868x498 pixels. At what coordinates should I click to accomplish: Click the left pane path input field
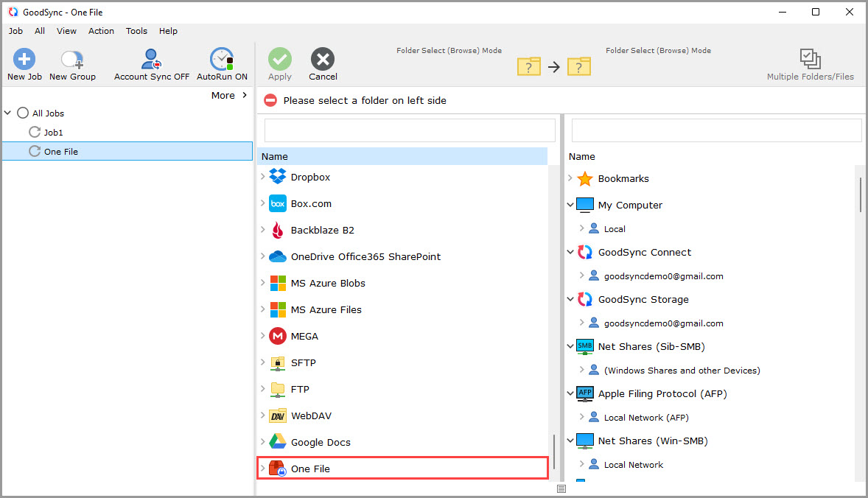click(x=410, y=130)
